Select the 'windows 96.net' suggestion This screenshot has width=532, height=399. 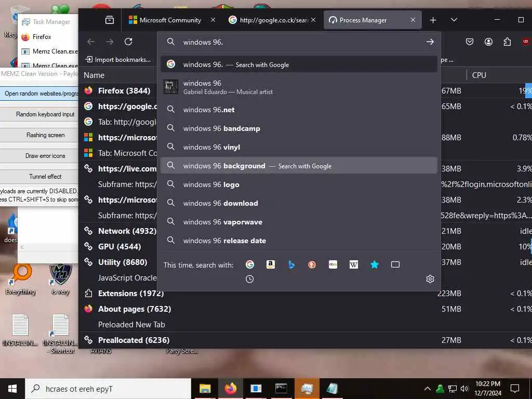pyautogui.click(x=299, y=110)
